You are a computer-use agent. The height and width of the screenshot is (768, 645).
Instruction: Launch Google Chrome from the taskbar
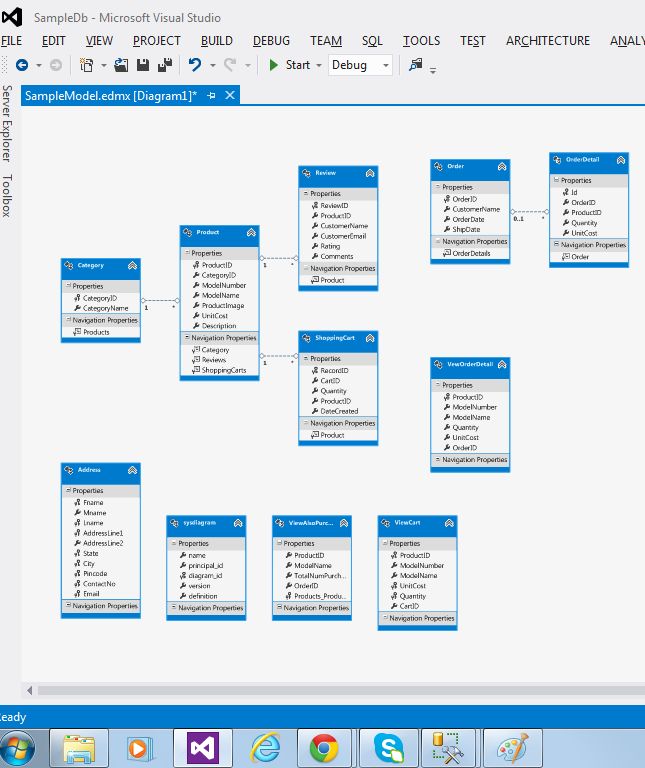click(x=324, y=748)
